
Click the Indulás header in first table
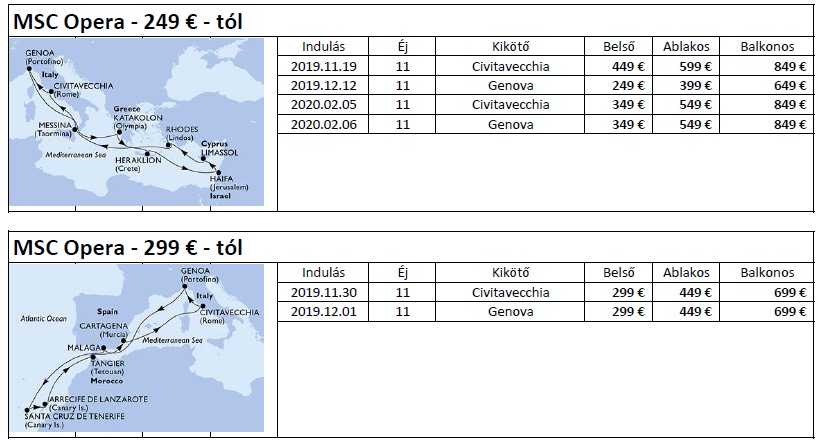tap(323, 46)
